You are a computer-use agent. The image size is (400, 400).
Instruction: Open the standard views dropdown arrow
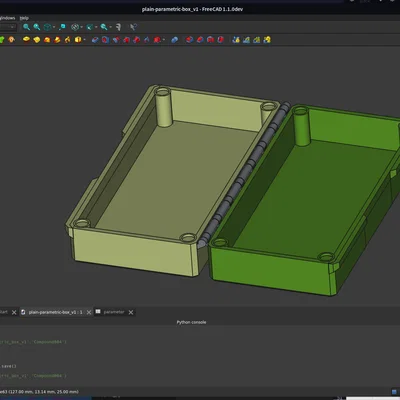click(54, 27)
